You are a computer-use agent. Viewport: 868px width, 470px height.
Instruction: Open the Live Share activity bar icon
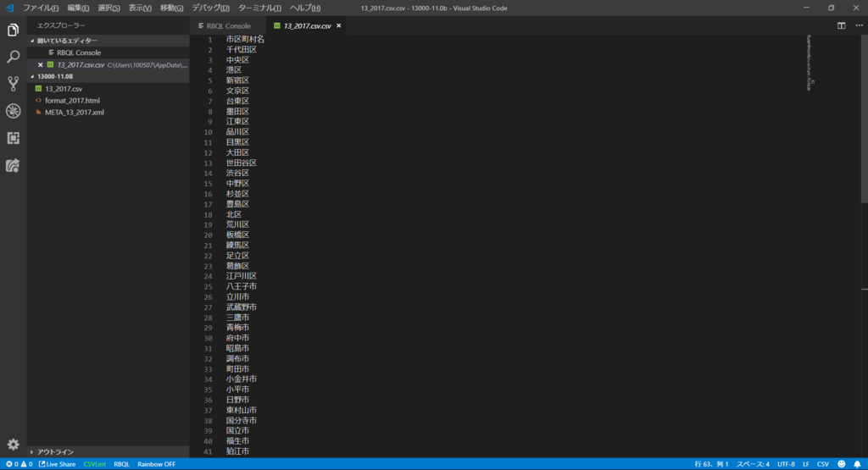click(x=14, y=165)
